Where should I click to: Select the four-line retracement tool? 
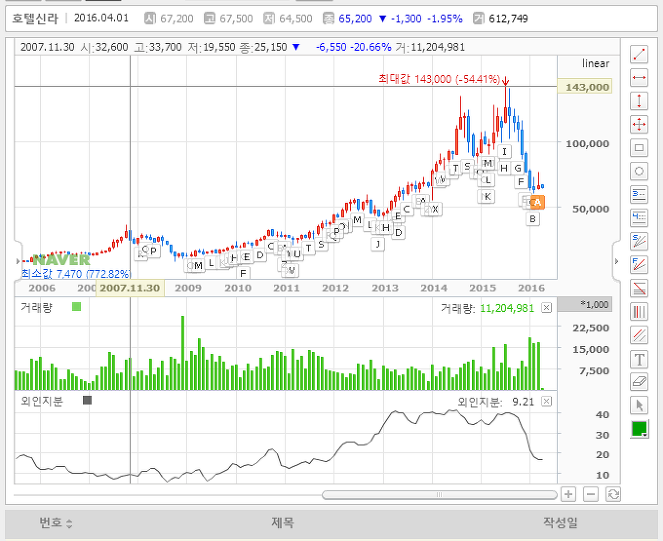639,218
